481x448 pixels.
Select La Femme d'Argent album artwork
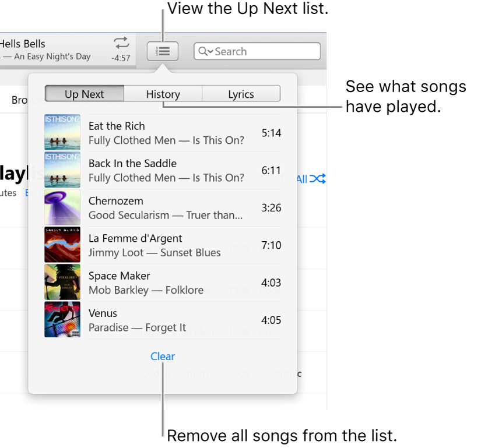pos(62,245)
